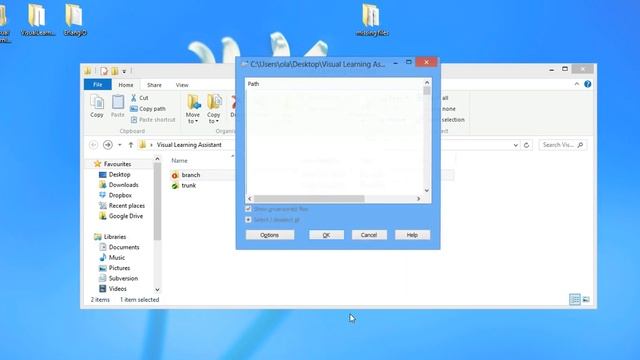Click the refresh icon in address bar
Screen dimensions: 640x360
526,145
